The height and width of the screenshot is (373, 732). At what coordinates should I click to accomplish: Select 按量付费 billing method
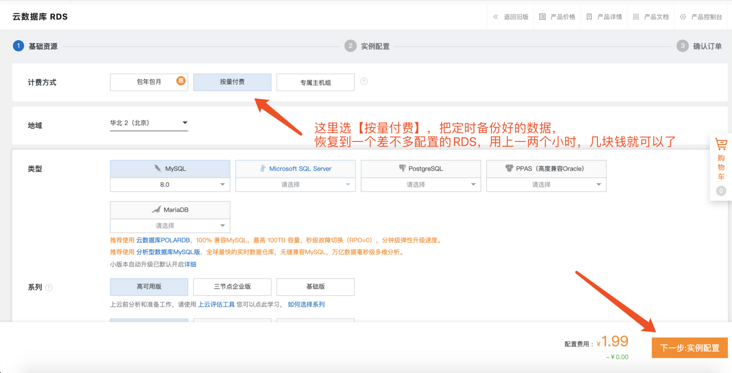[x=232, y=82]
